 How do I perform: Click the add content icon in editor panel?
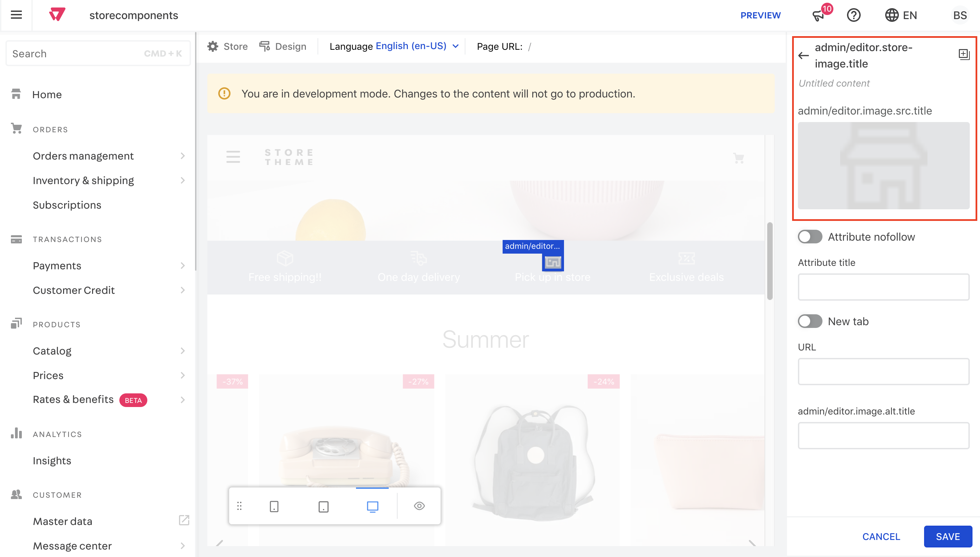pyautogui.click(x=964, y=54)
